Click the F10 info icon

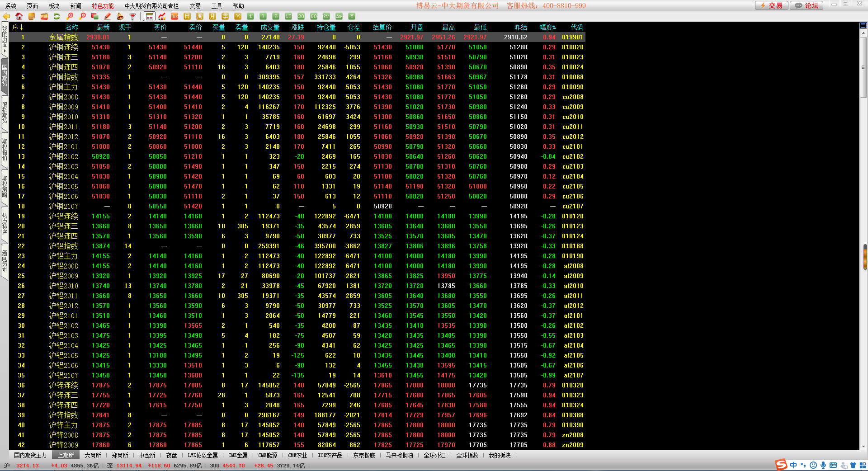(x=44, y=16)
